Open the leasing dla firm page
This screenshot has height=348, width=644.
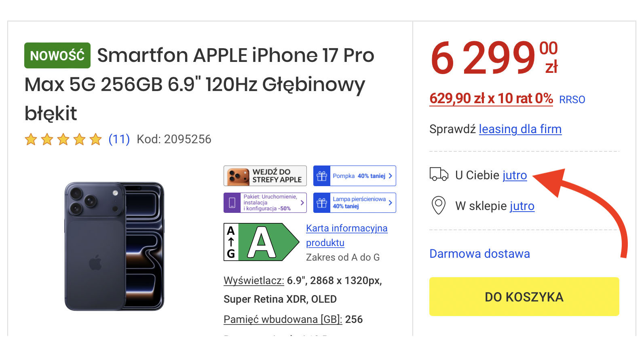(520, 129)
